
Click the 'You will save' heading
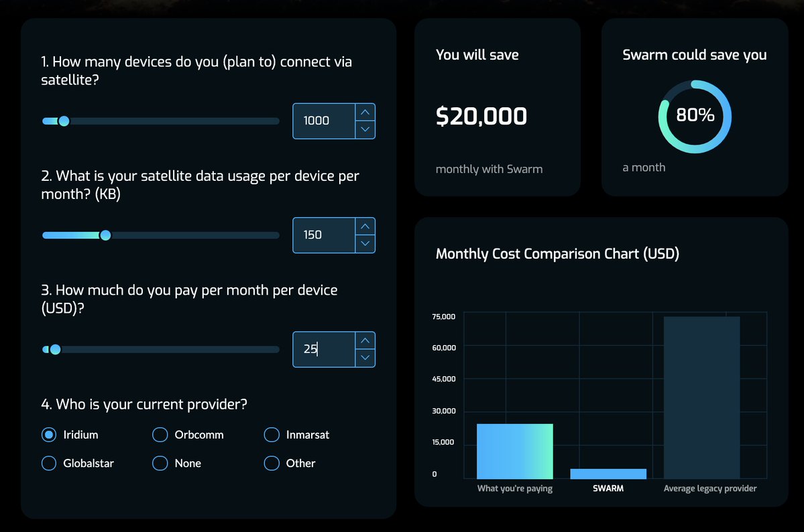click(x=477, y=55)
